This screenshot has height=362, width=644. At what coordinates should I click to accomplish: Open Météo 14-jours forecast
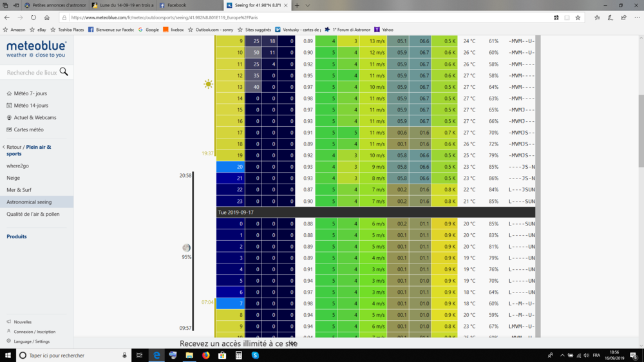tap(31, 105)
